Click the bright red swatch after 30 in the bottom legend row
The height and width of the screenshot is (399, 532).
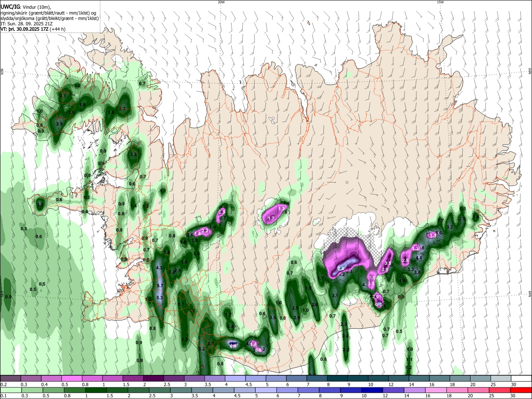click(x=521, y=390)
